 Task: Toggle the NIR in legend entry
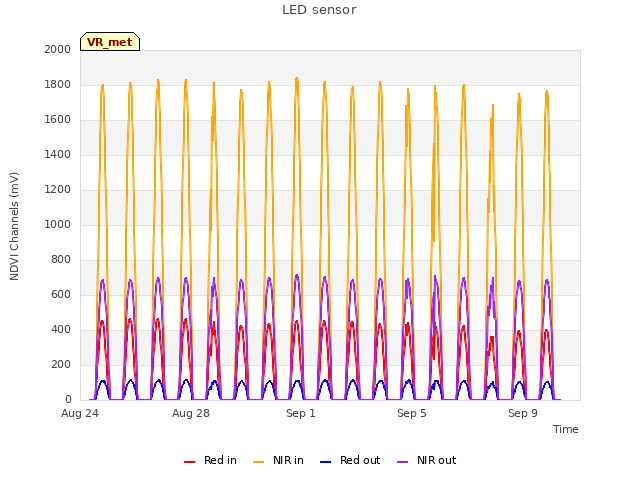(278, 460)
